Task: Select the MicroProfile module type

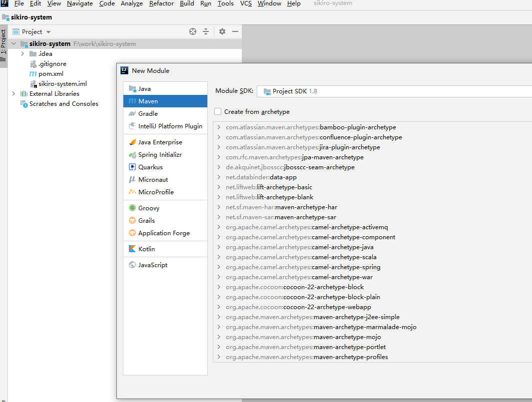Action: pyautogui.click(x=165, y=192)
